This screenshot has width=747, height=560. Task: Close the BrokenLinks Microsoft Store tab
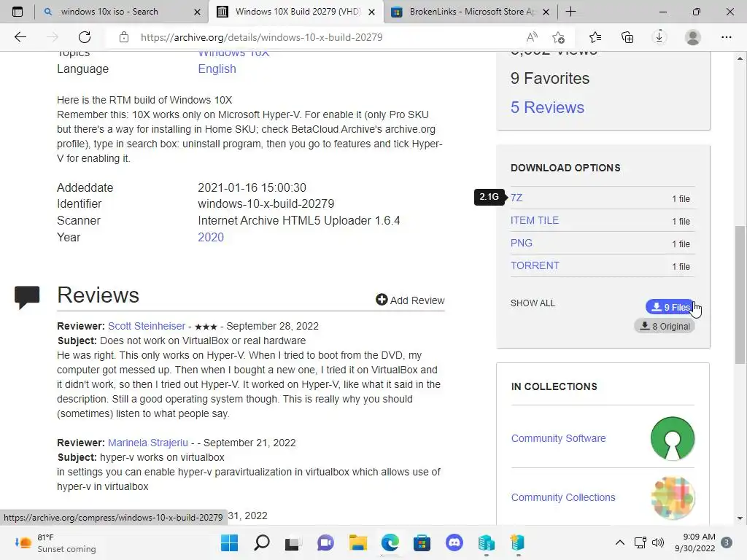point(546,12)
